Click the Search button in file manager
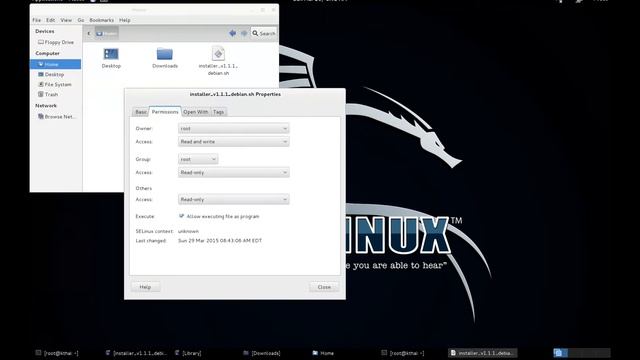Viewport: 640px width, 360px height. click(264, 33)
